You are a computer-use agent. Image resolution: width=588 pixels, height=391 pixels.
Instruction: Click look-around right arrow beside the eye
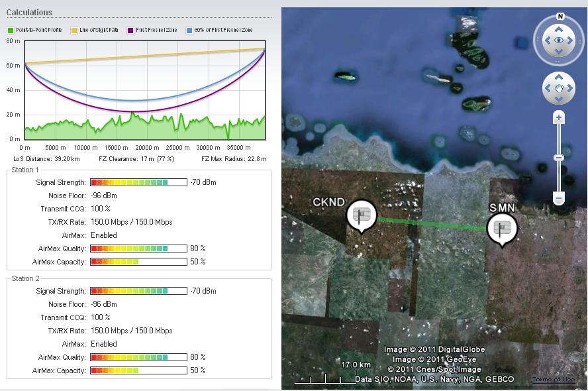click(x=570, y=40)
